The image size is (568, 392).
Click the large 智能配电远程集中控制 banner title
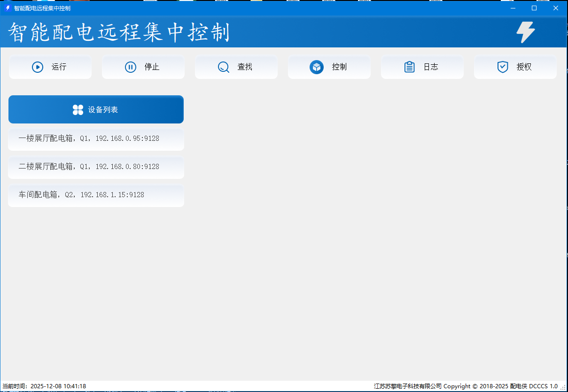point(119,33)
